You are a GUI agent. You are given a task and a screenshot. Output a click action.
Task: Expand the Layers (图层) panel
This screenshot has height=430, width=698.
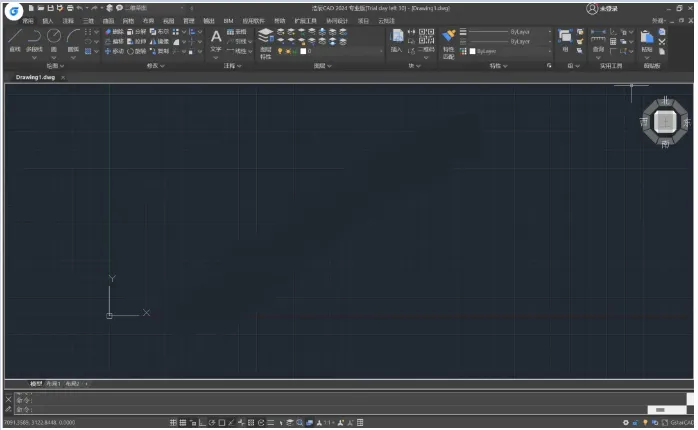tap(322, 66)
